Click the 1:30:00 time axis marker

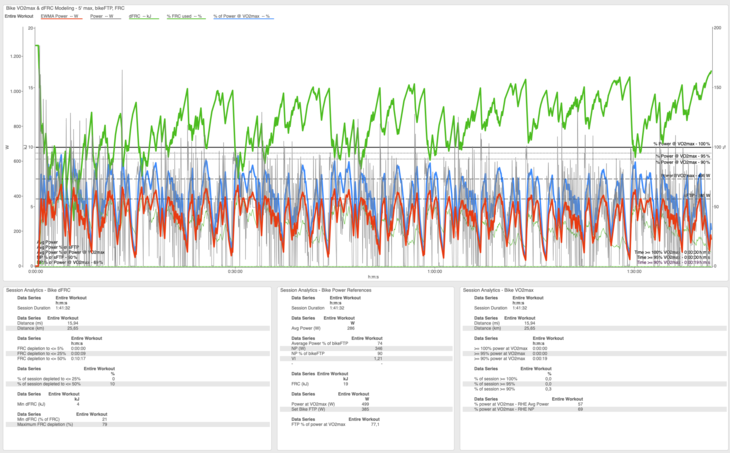point(634,271)
